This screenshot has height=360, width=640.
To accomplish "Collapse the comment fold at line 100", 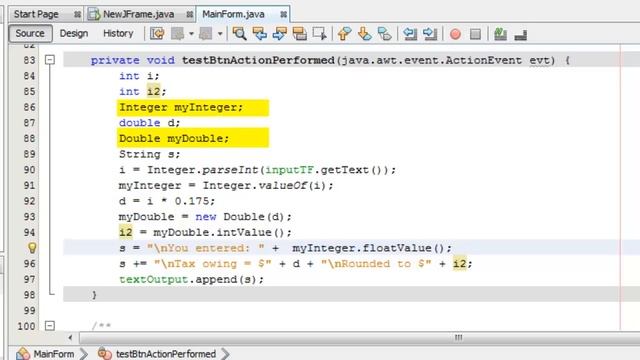I will click(50, 326).
